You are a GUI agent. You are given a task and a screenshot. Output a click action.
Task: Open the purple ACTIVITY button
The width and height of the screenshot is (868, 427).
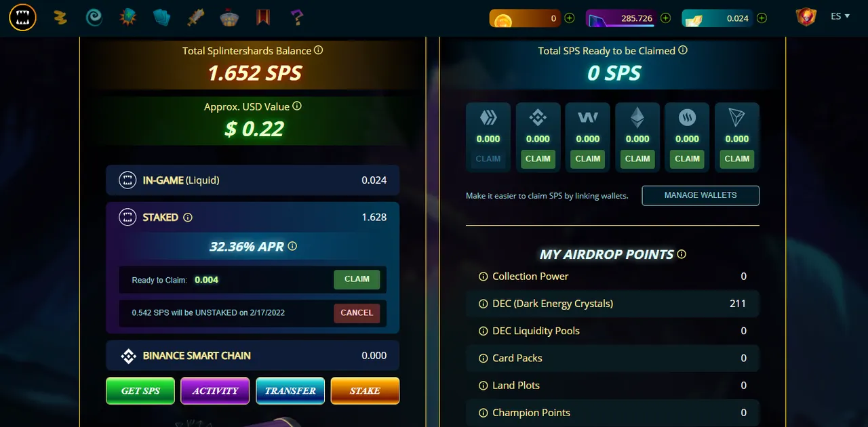215,391
